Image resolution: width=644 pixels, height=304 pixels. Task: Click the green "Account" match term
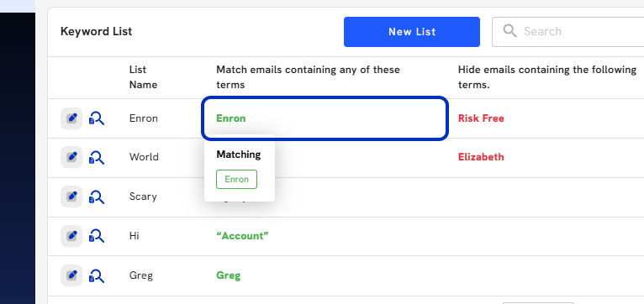[x=242, y=236]
